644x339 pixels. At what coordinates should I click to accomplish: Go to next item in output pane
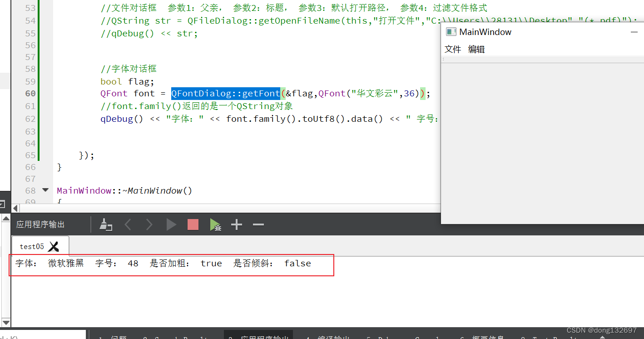tap(149, 224)
